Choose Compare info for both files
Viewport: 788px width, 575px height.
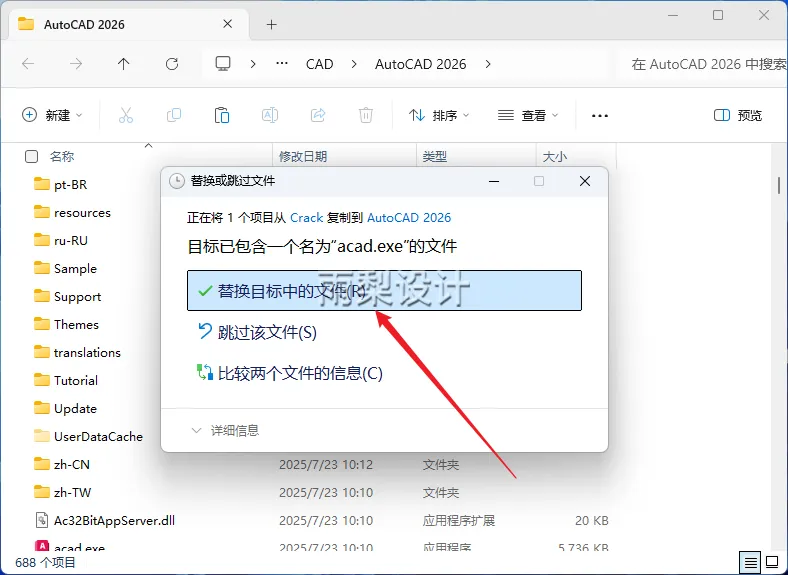pyautogui.click(x=289, y=373)
